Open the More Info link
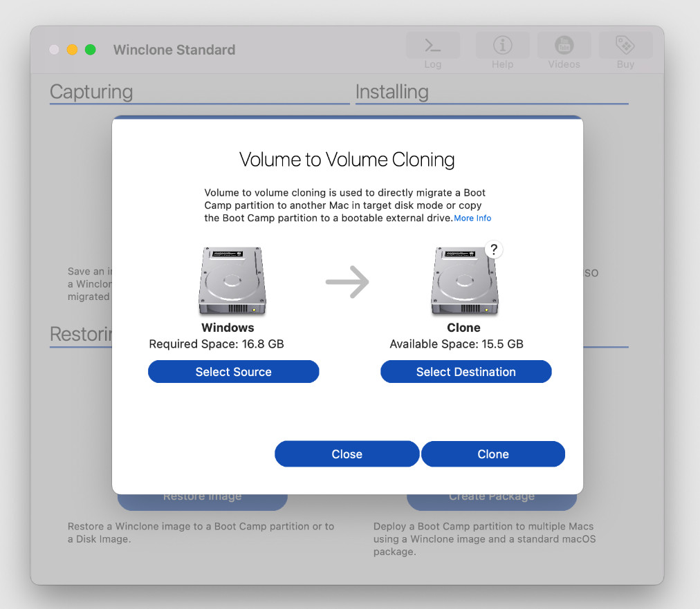 (472, 218)
